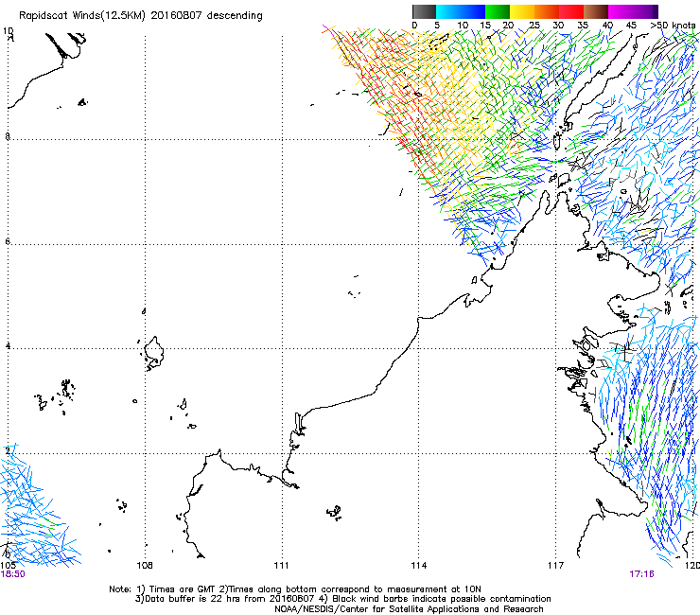Click the "35" label under the color legend
The image size is (700, 615).
(x=583, y=26)
